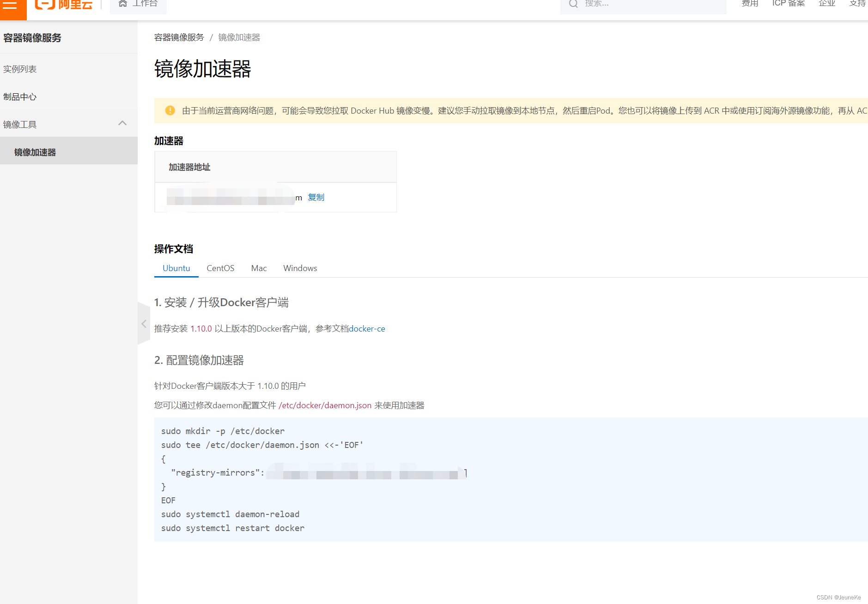Open the 费用 menu
The image size is (868, 604).
[750, 4]
